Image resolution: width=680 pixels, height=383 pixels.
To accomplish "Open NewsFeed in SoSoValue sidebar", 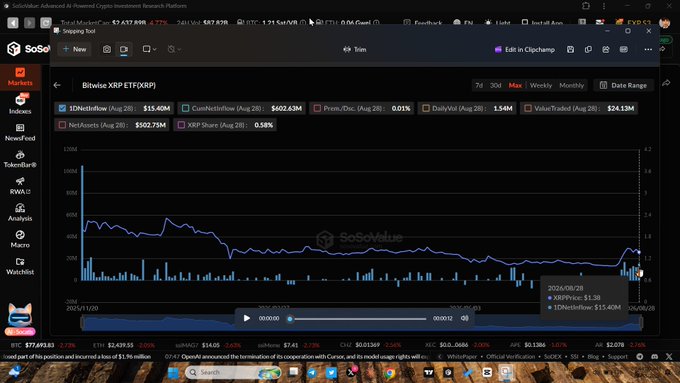I will click(20, 132).
